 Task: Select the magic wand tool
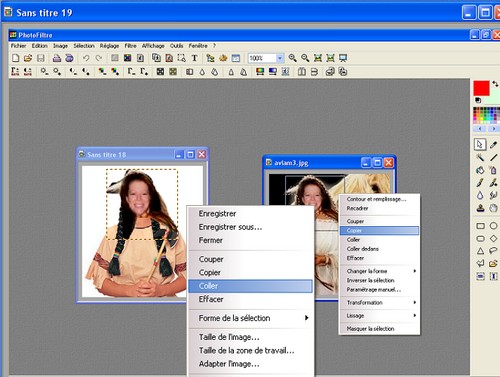coord(480,158)
